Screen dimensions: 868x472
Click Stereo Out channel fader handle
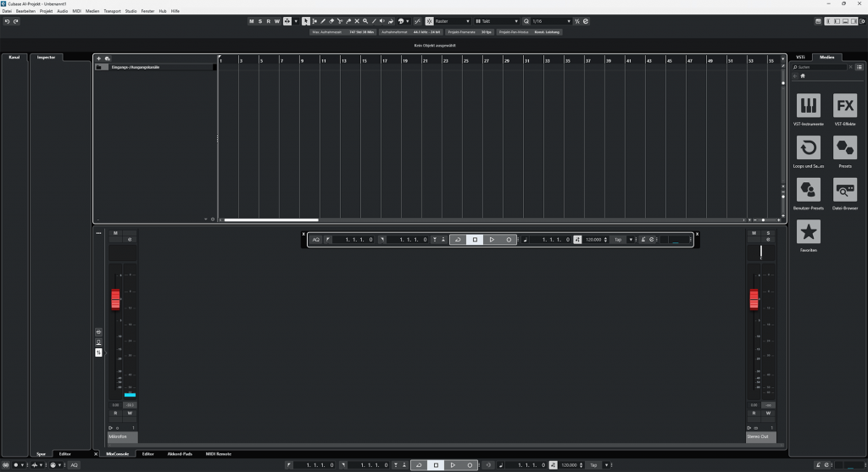(x=754, y=299)
